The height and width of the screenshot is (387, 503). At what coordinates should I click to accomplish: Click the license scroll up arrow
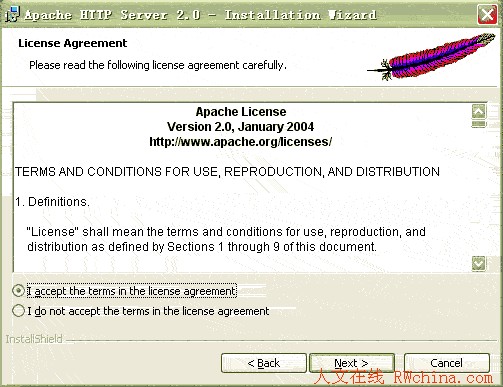pyautogui.click(x=479, y=111)
